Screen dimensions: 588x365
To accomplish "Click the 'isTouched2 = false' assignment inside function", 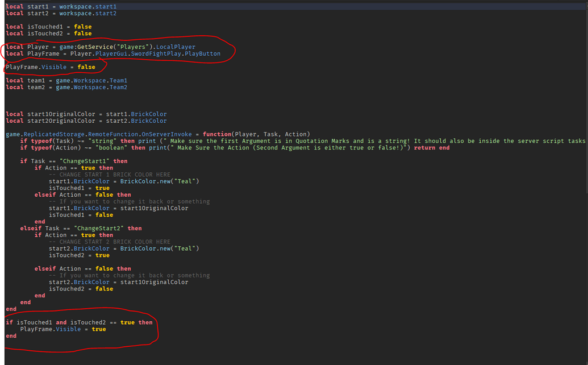I will tap(81, 289).
